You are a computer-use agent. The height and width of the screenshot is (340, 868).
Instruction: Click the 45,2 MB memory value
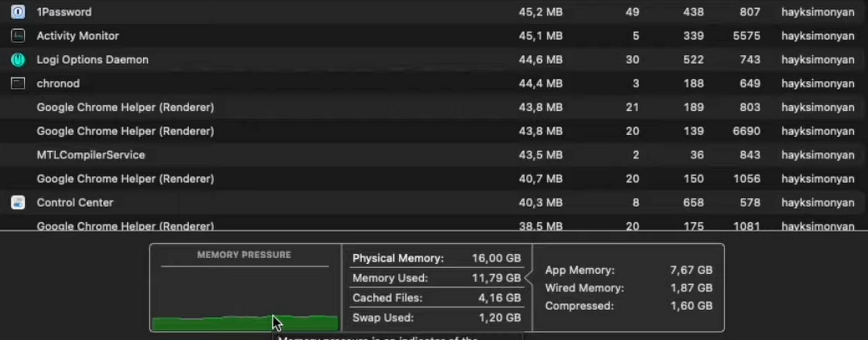[x=540, y=12]
